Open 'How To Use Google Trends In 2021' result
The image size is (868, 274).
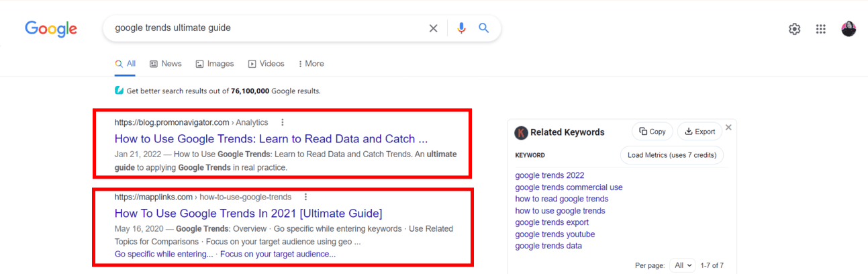point(248,214)
